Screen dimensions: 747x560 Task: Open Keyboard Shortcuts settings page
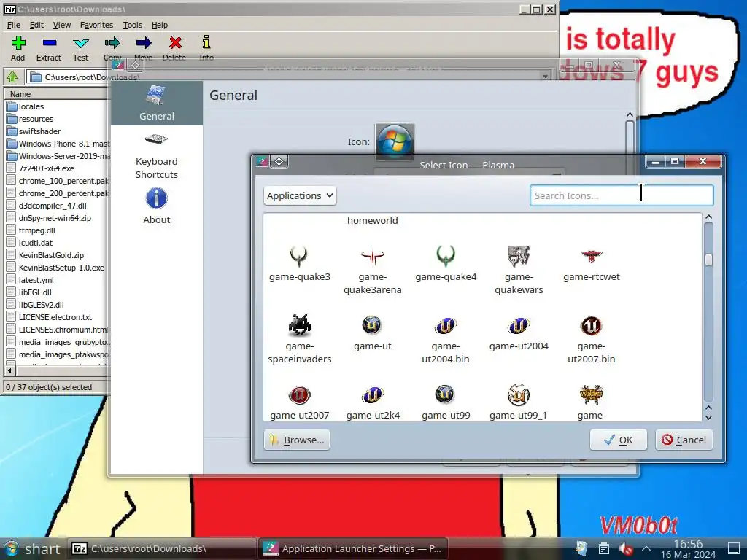pyautogui.click(x=156, y=157)
